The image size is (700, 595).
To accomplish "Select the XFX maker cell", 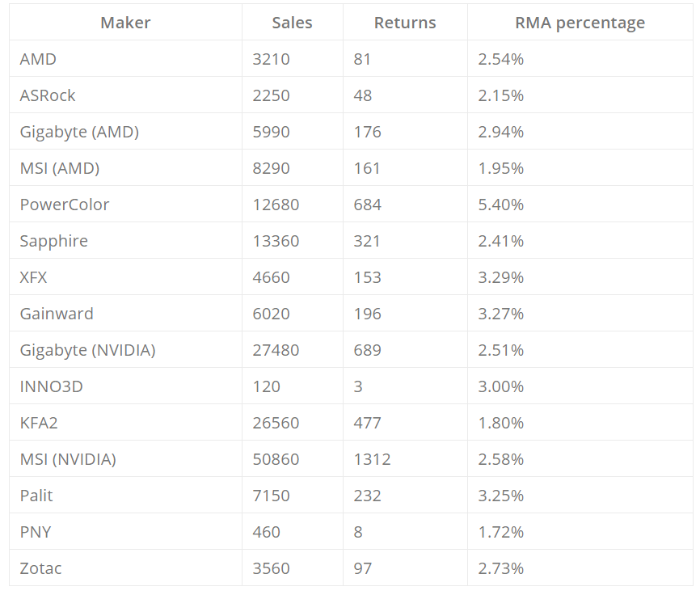I will tap(34, 277).
